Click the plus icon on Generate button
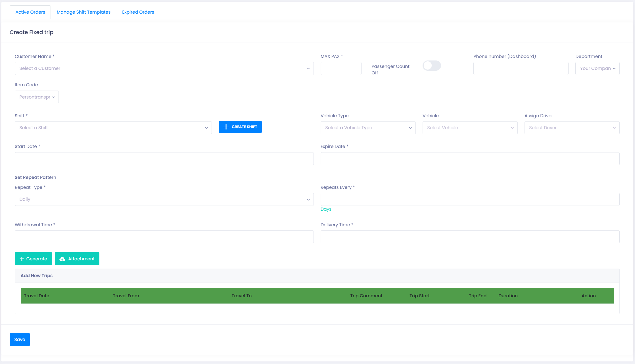Image resolution: width=635 pixels, height=364 pixels. [x=22, y=259]
